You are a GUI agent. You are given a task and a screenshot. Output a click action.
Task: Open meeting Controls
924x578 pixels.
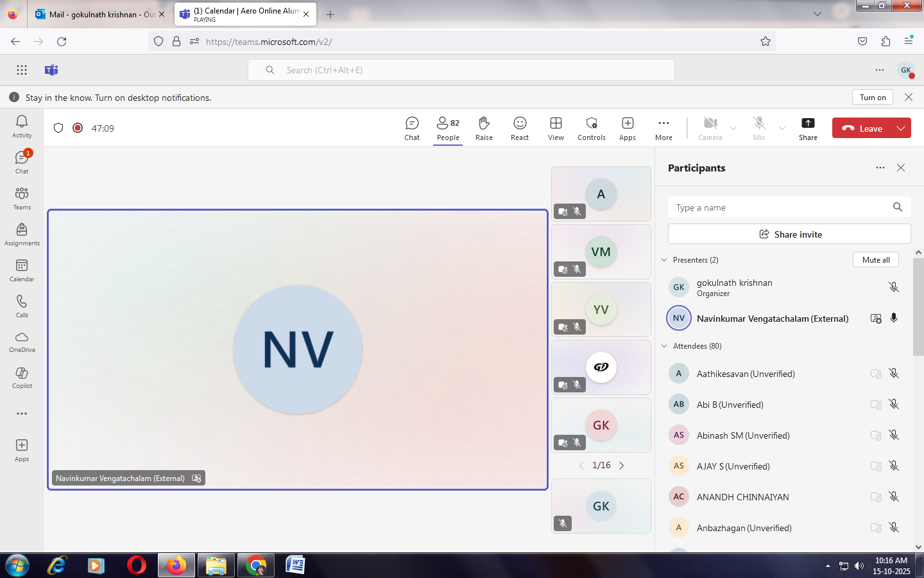(591, 128)
